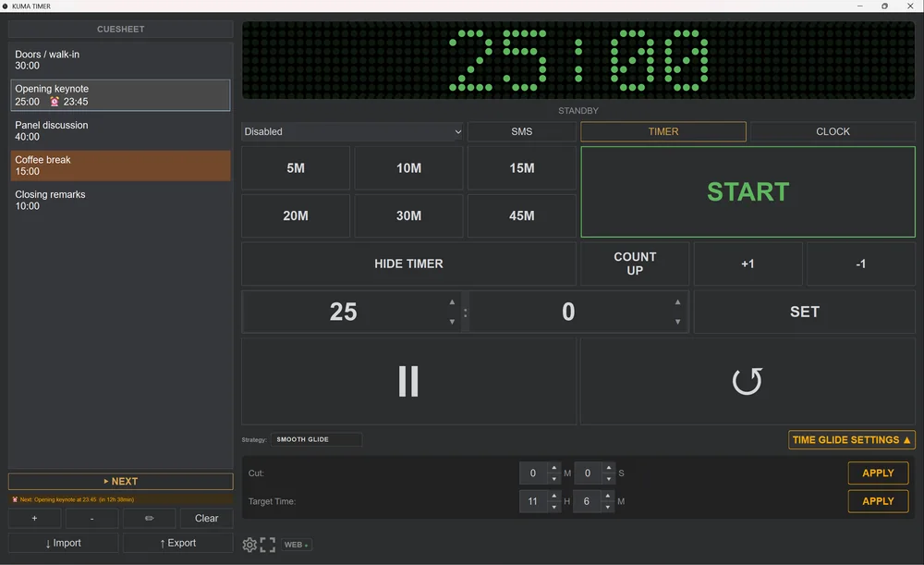Screen dimensions: 924x565
Task: Select the 45M preset
Action: pos(521,215)
